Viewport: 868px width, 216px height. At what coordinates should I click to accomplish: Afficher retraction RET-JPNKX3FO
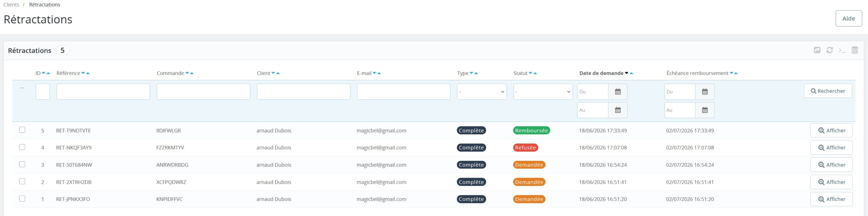pyautogui.click(x=831, y=199)
